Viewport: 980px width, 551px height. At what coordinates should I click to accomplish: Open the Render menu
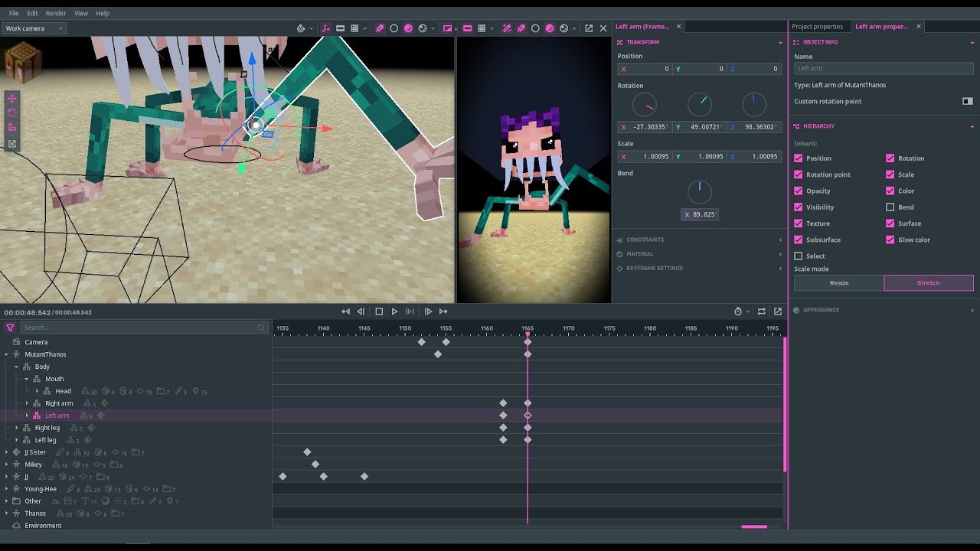pyautogui.click(x=56, y=13)
